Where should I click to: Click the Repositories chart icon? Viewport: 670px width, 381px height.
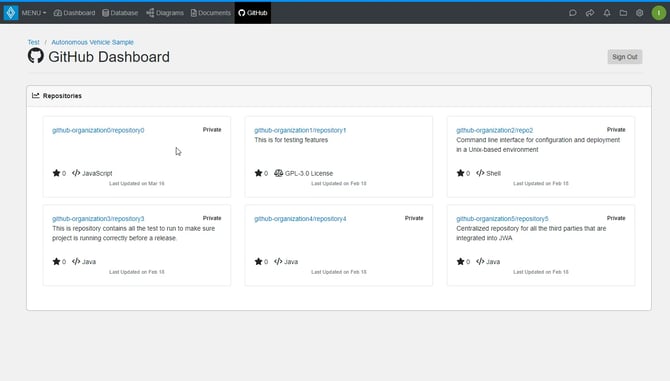click(x=35, y=96)
